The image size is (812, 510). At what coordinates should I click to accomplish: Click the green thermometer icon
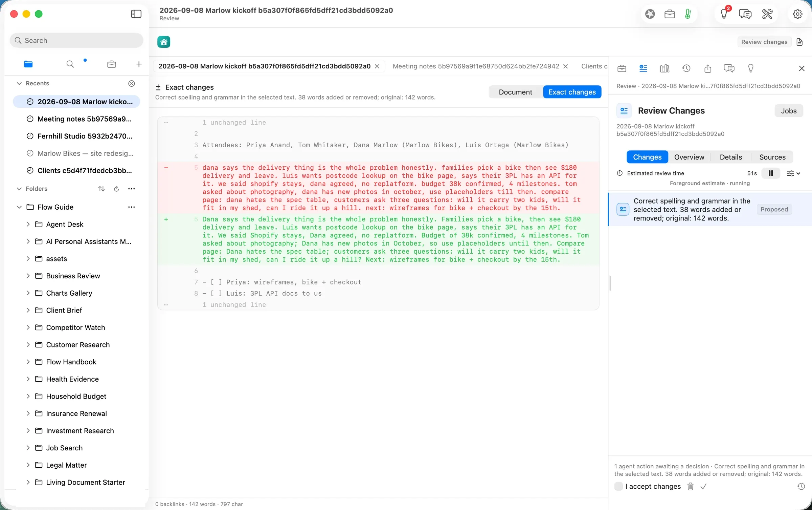click(688, 14)
